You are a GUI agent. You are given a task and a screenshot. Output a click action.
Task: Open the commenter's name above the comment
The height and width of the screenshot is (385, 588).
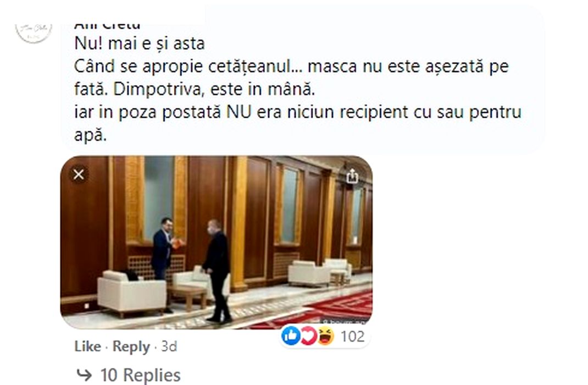point(107,26)
